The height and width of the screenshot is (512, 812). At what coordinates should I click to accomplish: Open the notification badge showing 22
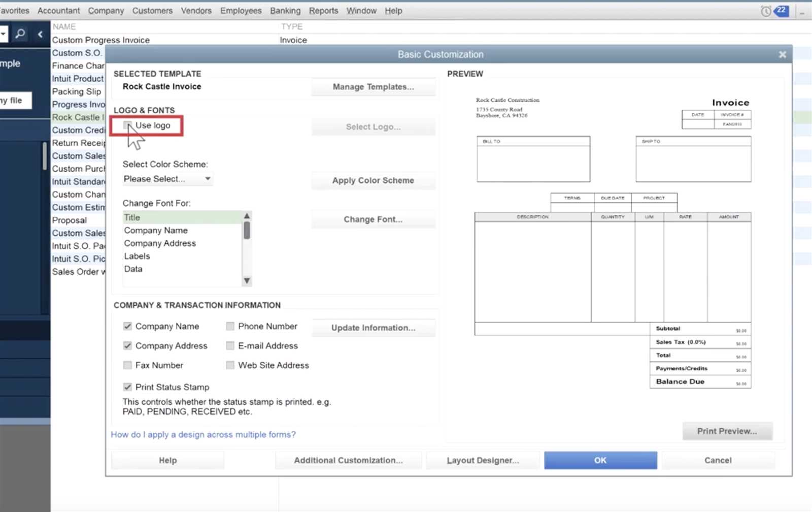[782, 10]
